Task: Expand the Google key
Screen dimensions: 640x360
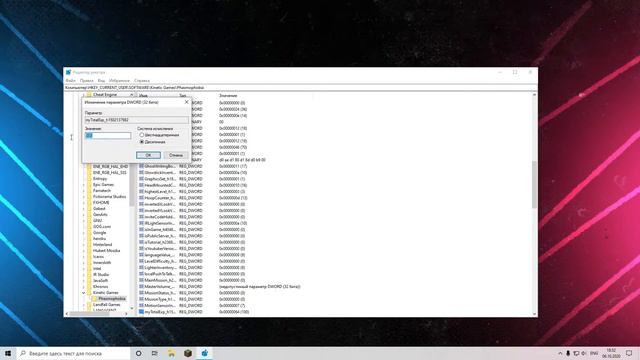Action: pyautogui.click(x=84, y=233)
